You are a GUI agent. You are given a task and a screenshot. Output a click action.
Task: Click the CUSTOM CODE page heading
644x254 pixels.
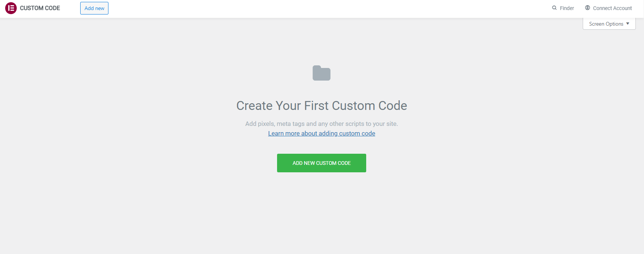click(40, 8)
